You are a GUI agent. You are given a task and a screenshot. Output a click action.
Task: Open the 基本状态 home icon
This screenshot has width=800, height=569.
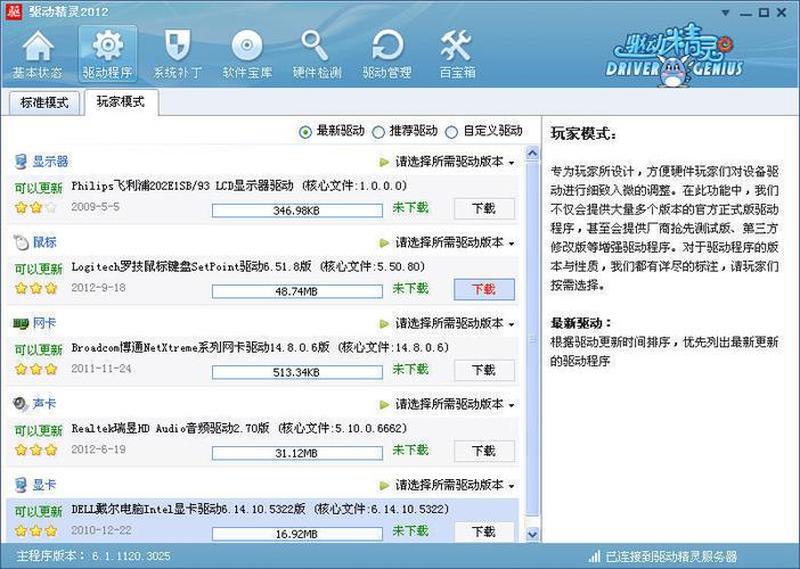tap(37, 55)
